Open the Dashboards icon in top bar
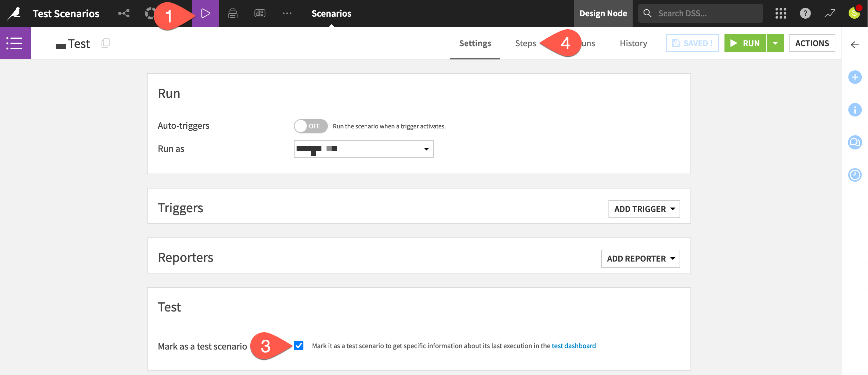The image size is (868, 375). click(x=260, y=14)
